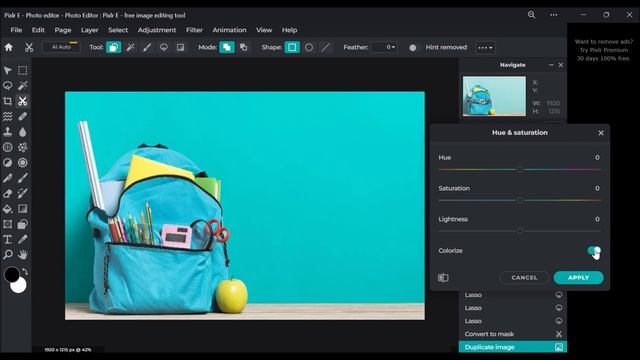Select the Pen tool in left toolbar
Viewport: 640px width, 360px height.
[x=7, y=178]
